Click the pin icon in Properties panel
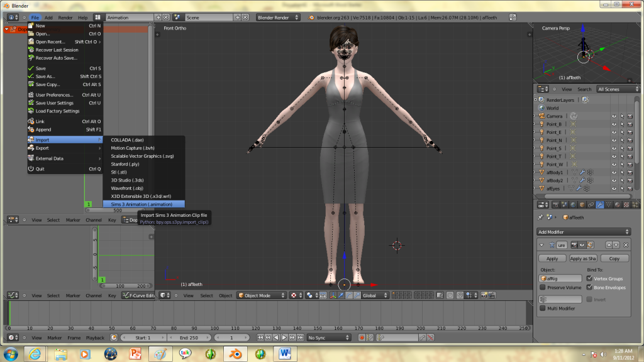This screenshot has width=644, height=362. (540, 217)
